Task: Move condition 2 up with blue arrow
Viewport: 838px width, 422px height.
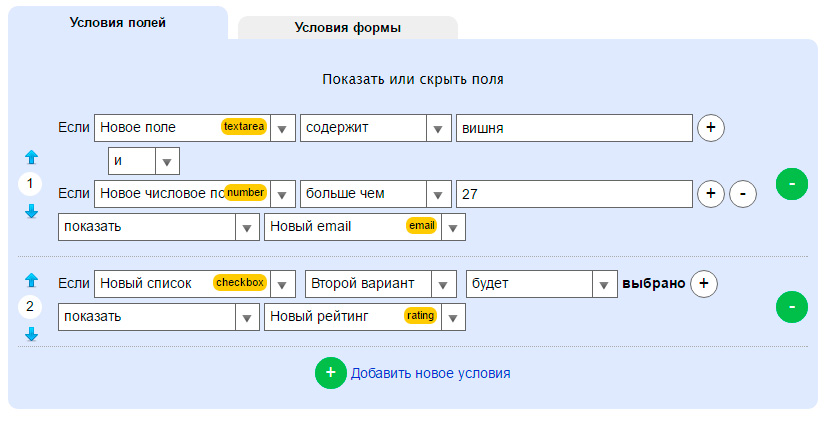Action: pos(31,280)
